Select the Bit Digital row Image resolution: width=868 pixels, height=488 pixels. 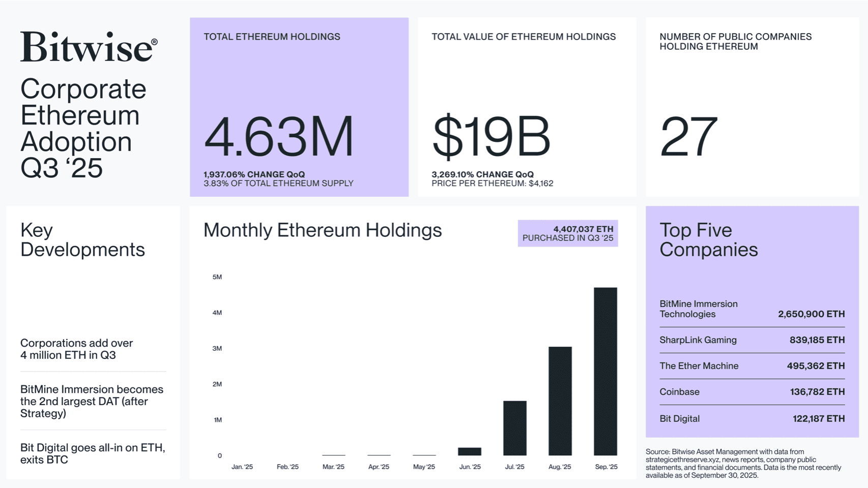[x=752, y=419]
